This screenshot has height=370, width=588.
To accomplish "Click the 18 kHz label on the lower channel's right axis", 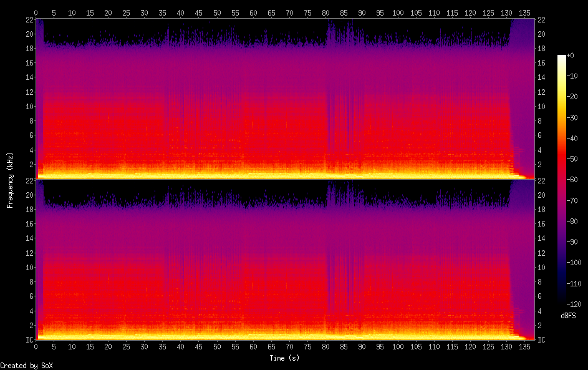I will click(x=542, y=210).
